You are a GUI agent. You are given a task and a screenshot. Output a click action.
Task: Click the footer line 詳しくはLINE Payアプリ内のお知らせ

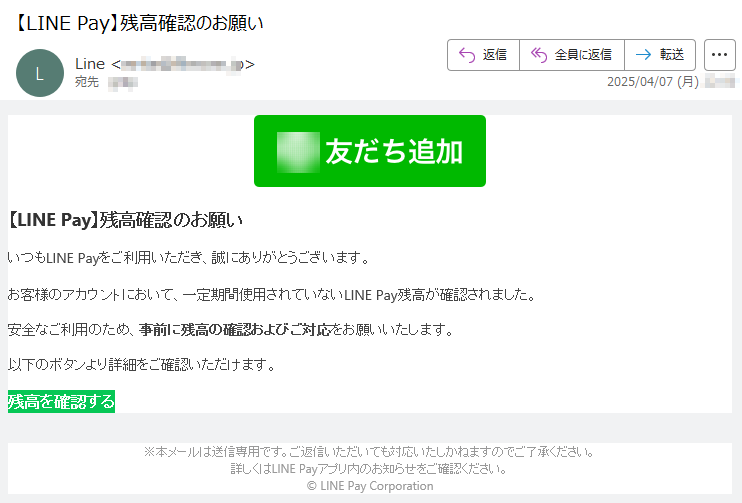click(x=369, y=469)
